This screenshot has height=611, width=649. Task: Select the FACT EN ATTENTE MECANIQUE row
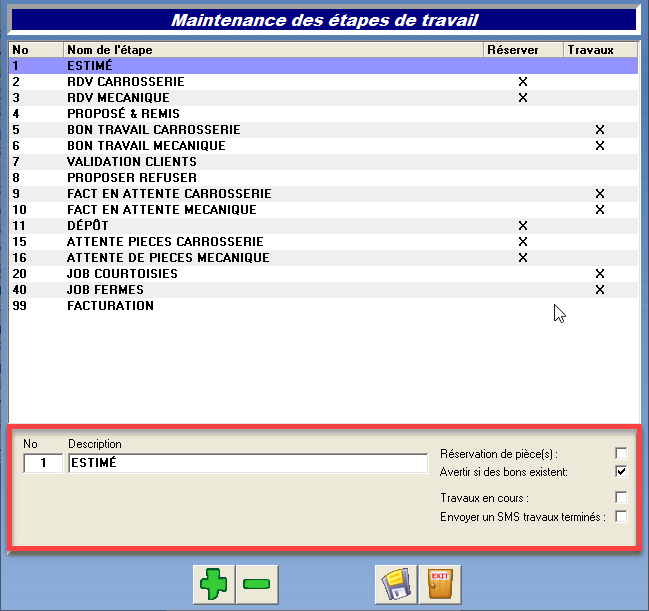(323, 210)
